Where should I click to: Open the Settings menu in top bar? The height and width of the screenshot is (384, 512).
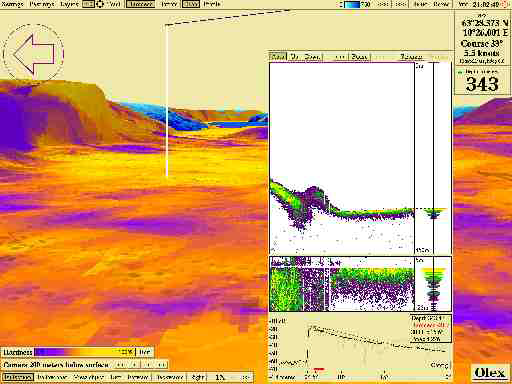click(x=12, y=4)
